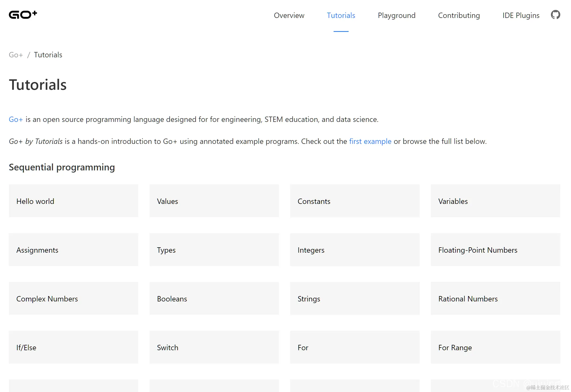Open the For Range tutorial card
This screenshot has width=571, height=392.
pyautogui.click(x=495, y=347)
